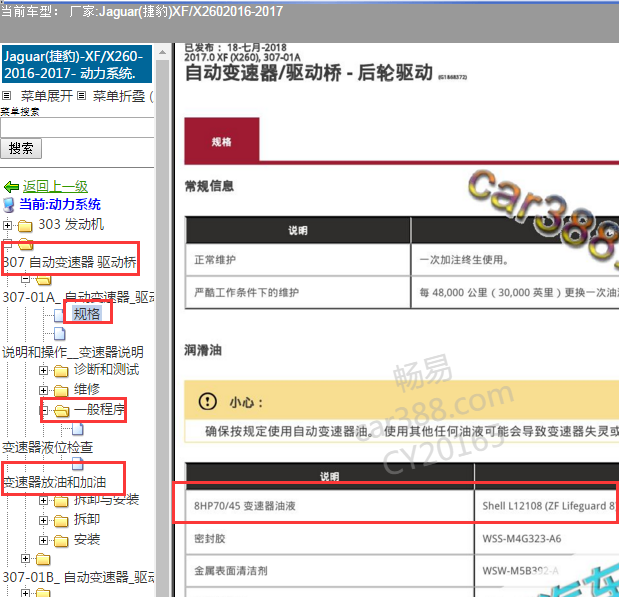Select 一般程序 tree item
Viewport: 619px width, 597px height.
pyautogui.click(x=99, y=409)
